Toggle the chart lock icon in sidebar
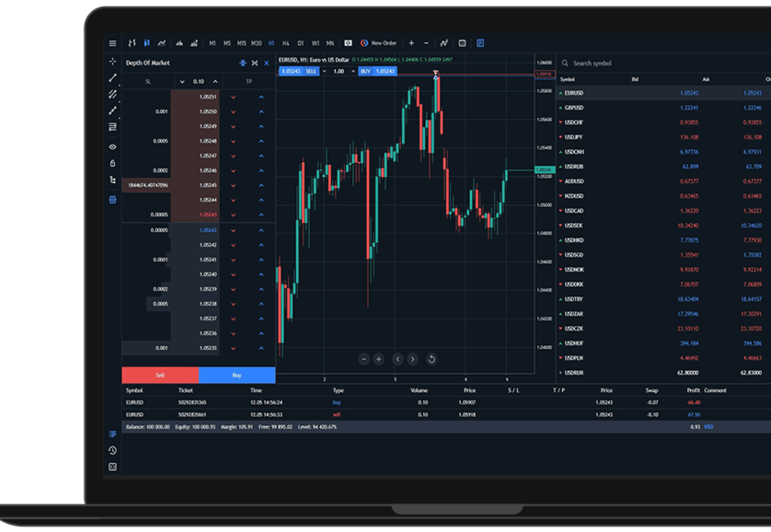The image size is (771, 532). point(112,163)
